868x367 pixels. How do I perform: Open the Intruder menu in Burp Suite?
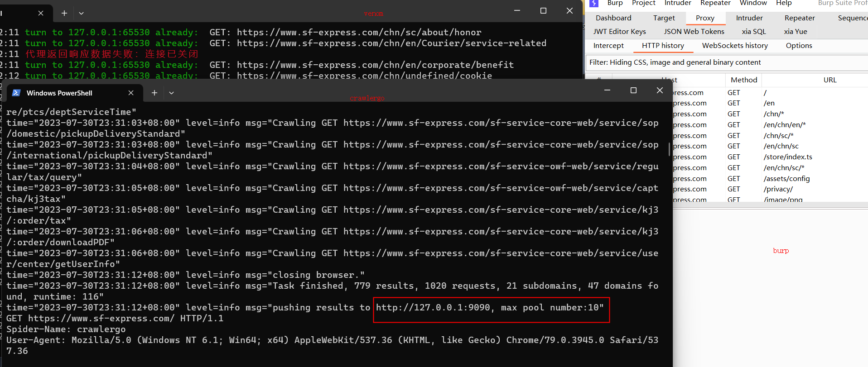tap(678, 3)
